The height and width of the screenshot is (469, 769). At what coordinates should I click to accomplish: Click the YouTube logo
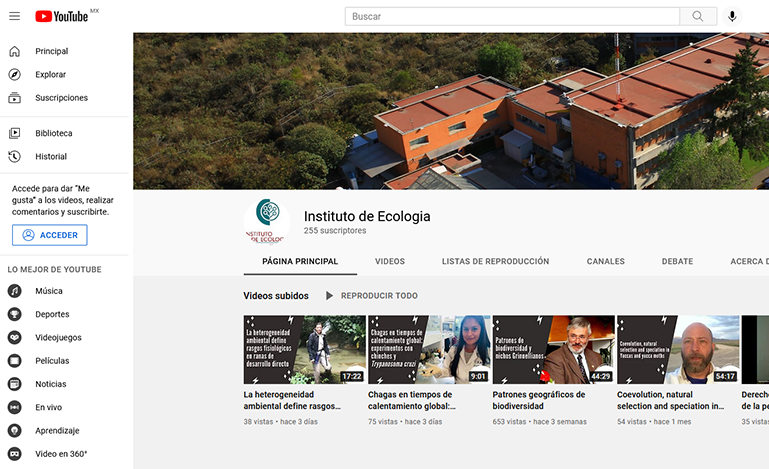62,16
